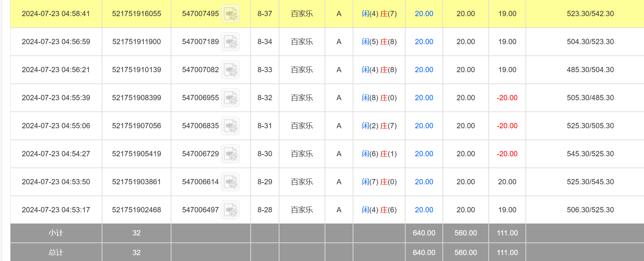Click balance 525.30/545.30 cell
Image resolution: width=644 pixels, height=261 pixels.
[x=590, y=182]
